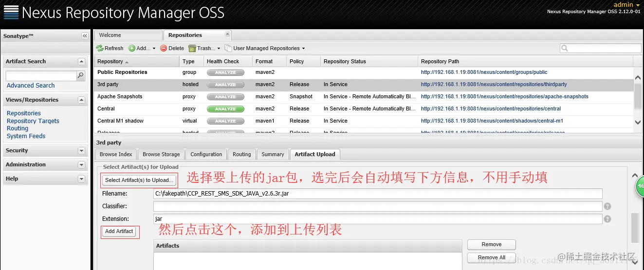Open the groups/public repository path link
Screen dimensions: 644x270
tap(484, 72)
